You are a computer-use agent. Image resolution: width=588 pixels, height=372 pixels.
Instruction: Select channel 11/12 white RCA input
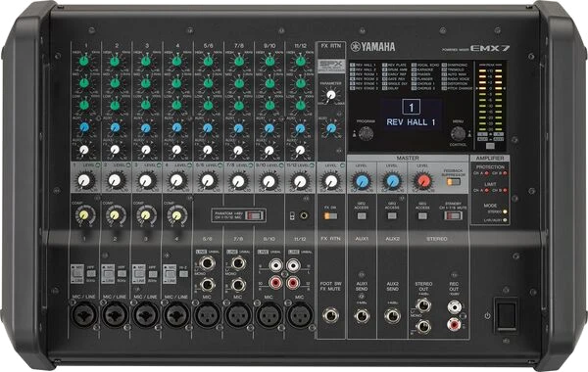click(x=293, y=266)
